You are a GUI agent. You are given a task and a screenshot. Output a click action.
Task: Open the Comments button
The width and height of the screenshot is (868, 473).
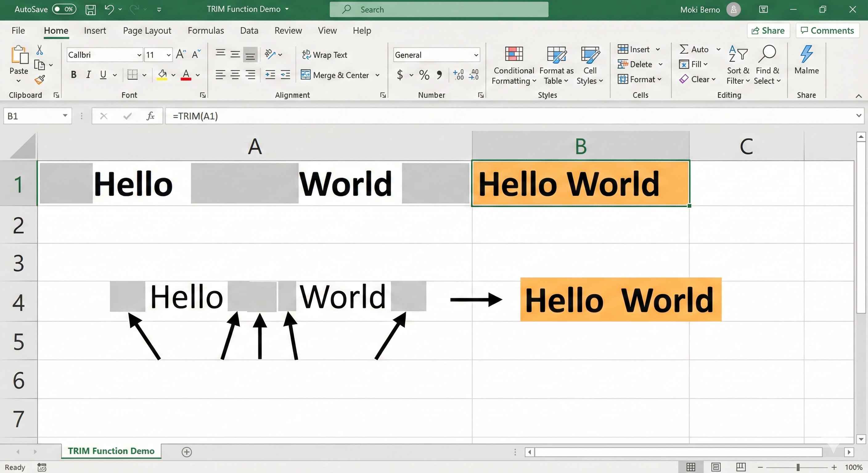(x=827, y=30)
